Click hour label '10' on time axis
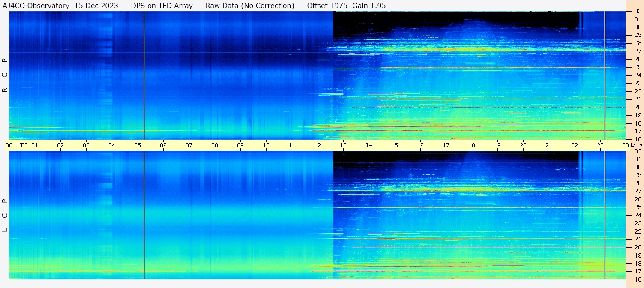 [x=266, y=145]
